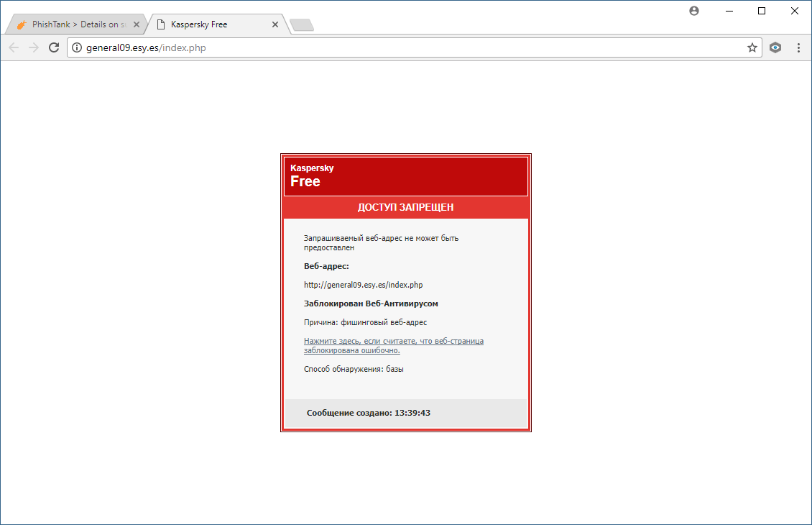Click the eye-shaped extension icon

775,47
